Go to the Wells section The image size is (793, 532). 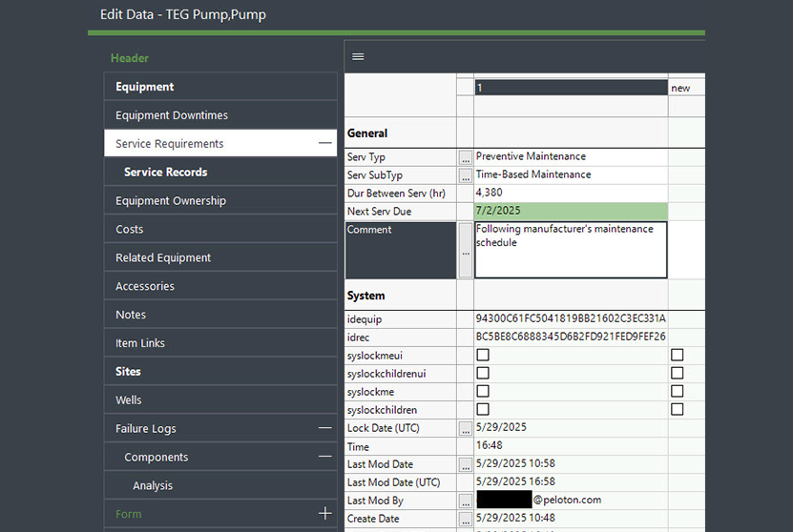(129, 400)
